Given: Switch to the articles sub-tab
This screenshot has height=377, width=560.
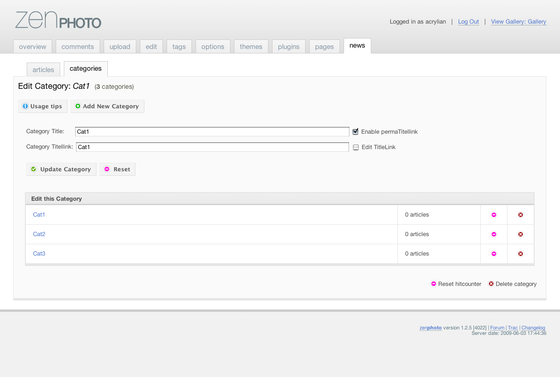Looking at the screenshot, I should [43, 70].
